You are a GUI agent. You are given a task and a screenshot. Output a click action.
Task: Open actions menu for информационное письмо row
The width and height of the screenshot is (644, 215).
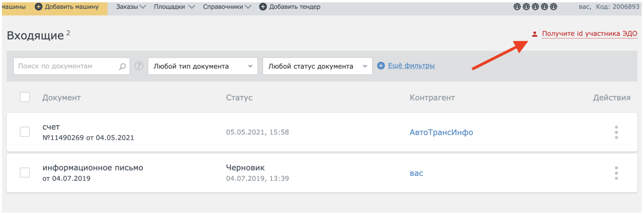click(616, 173)
